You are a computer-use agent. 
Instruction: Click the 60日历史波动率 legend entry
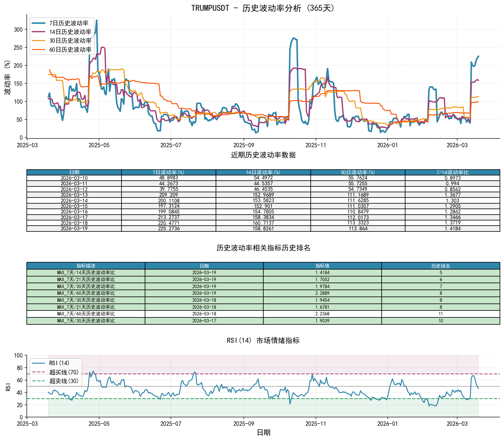[x=70, y=50]
